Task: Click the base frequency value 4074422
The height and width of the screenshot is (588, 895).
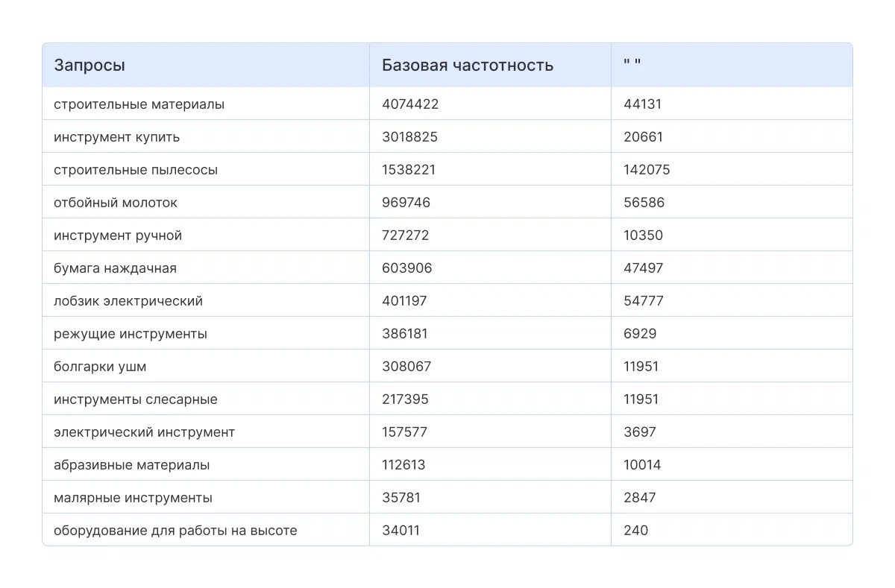Action: pyautogui.click(x=410, y=104)
